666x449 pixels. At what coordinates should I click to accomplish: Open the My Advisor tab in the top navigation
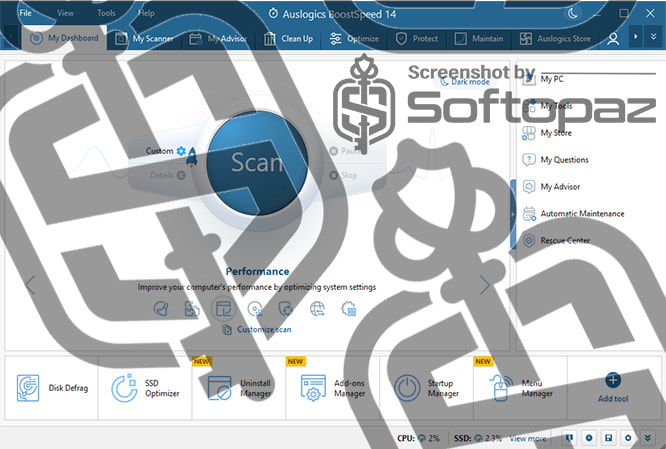pyautogui.click(x=218, y=39)
